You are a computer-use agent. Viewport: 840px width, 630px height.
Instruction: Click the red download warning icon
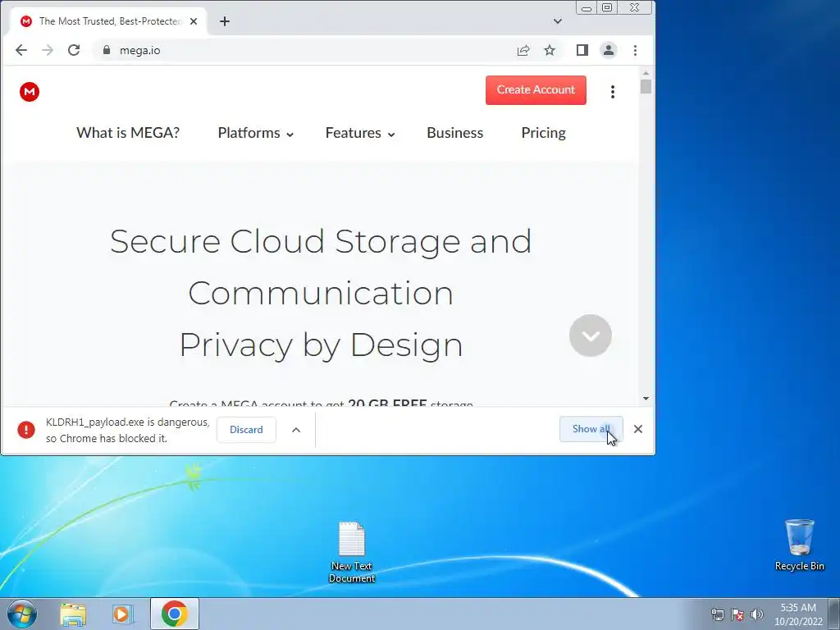click(x=26, y=430)
